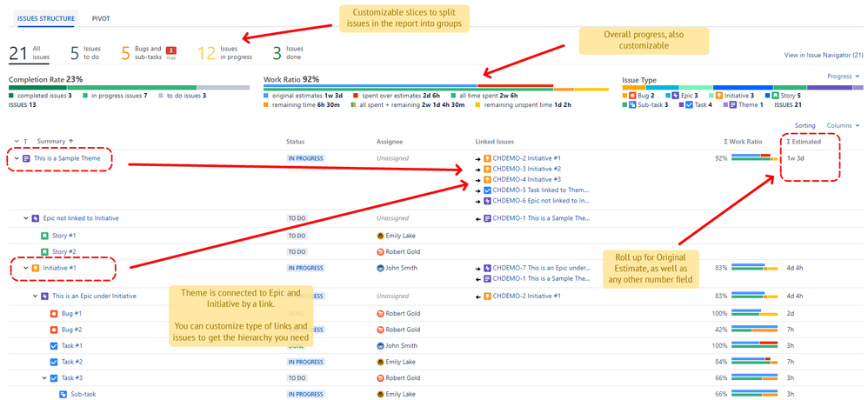Select the Issues to do slice
Image resolution: width=868 pixels, height=400 pixels.
(84, 53)
